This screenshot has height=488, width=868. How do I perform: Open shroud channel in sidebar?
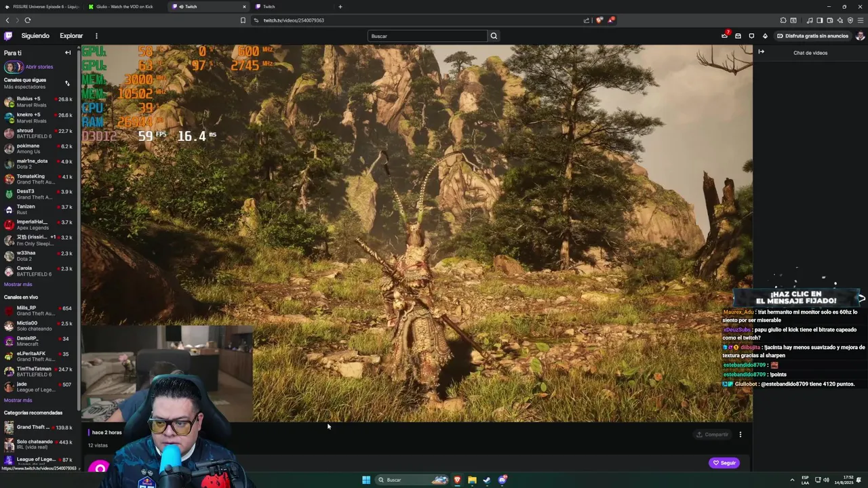[39, 134]
